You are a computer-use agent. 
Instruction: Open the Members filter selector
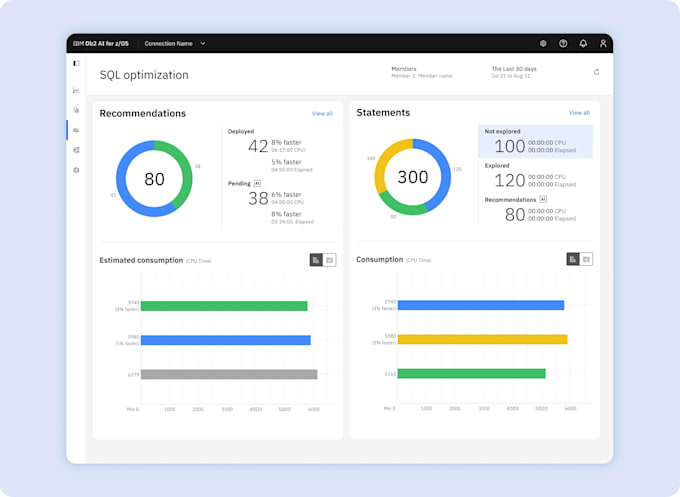coord(422,72)
